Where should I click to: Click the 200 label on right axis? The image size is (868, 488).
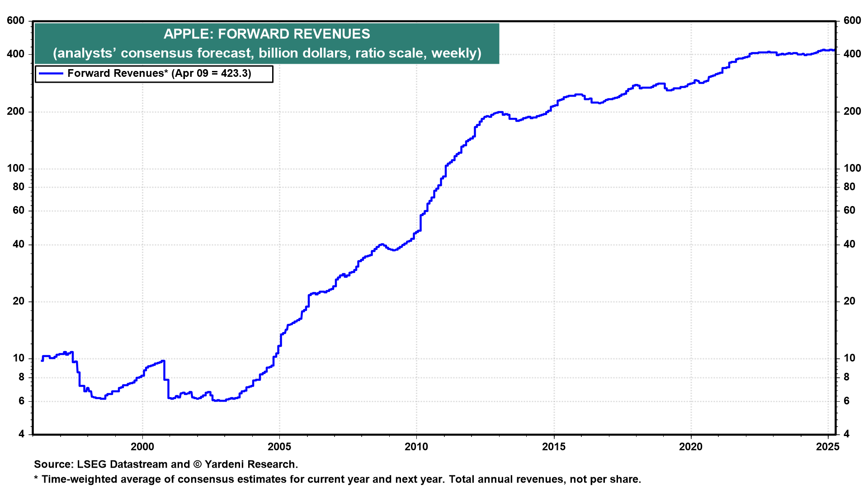pos(852,112)
